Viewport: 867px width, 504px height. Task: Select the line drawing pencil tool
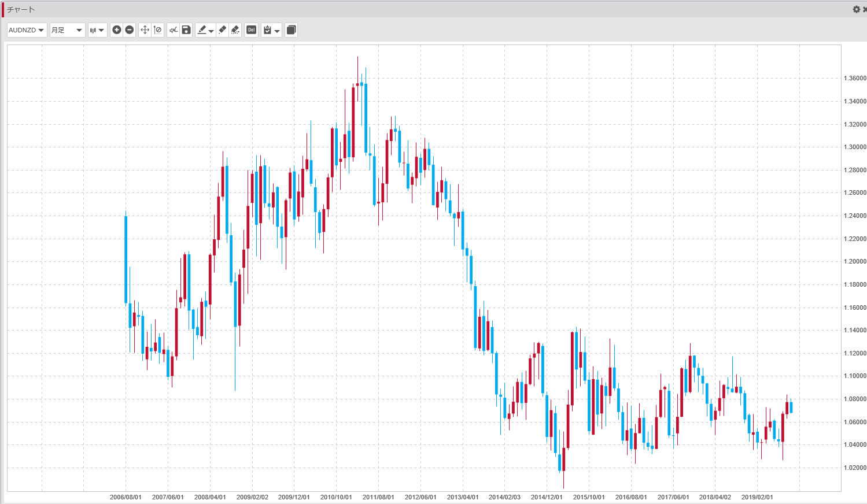click(x=201, y=30)
